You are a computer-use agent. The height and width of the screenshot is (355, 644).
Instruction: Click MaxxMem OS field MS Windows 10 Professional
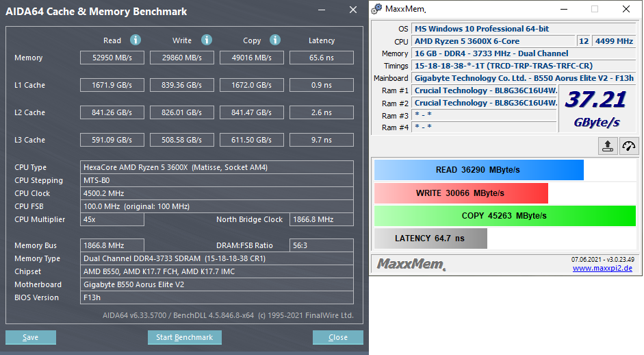524,29
